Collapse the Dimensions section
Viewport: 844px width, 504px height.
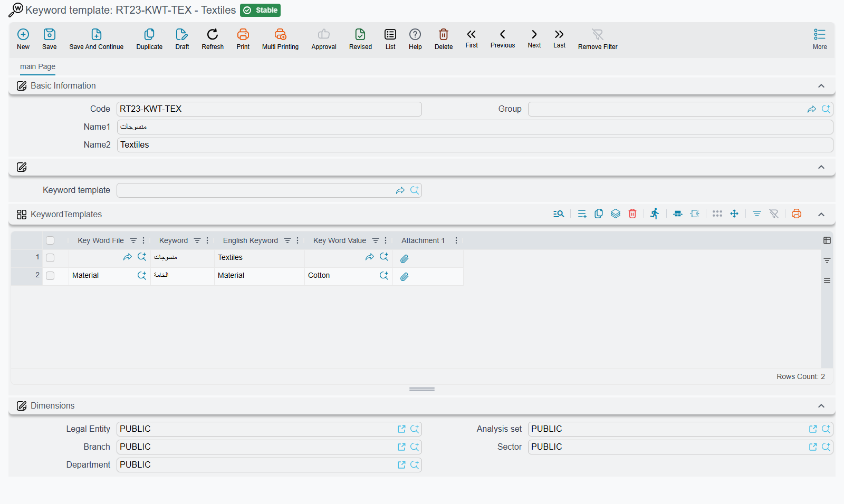point(821,406)
